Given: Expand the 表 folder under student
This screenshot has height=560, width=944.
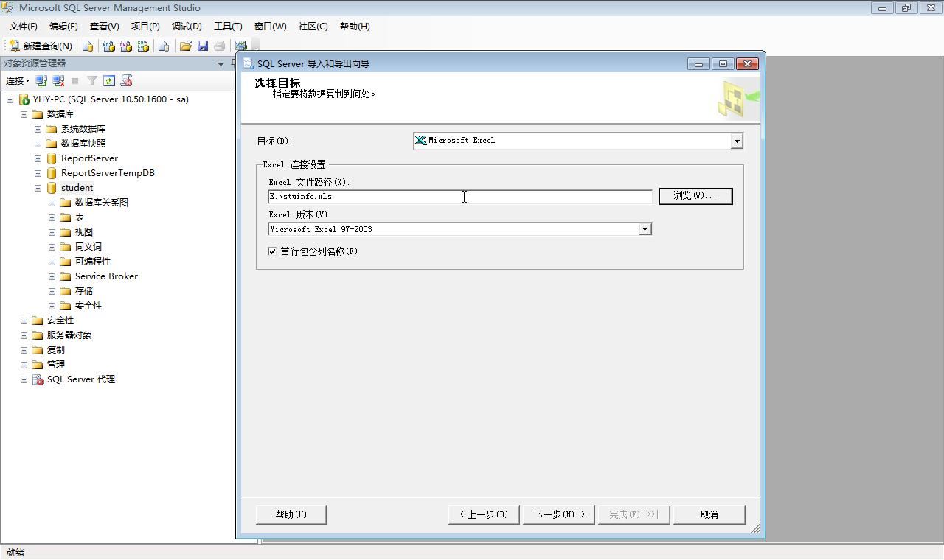Looking at the screenshot, I should (52, 217).
